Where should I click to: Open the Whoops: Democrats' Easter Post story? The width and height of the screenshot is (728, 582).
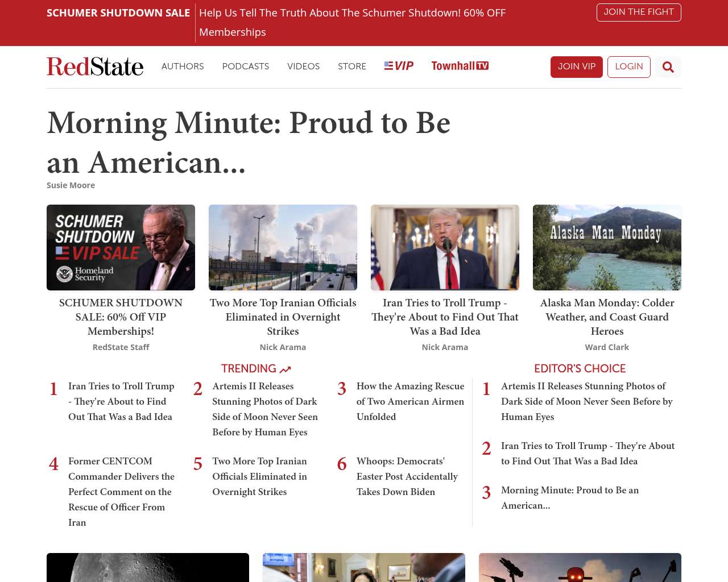407,476
